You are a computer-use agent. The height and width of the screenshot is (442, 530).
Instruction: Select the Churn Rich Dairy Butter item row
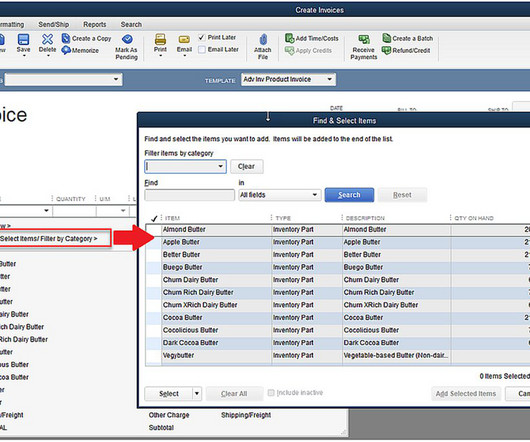tap(338, 292)
